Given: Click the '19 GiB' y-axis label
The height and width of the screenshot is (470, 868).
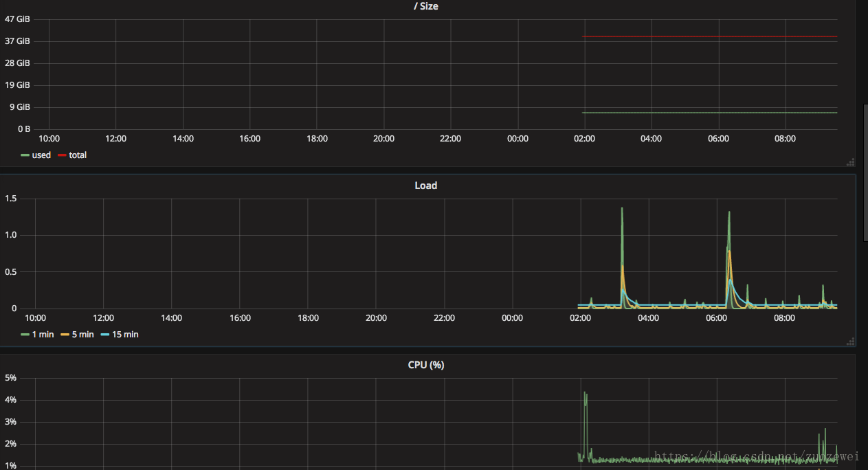Looking at the screenshot, I should point(17,85).
